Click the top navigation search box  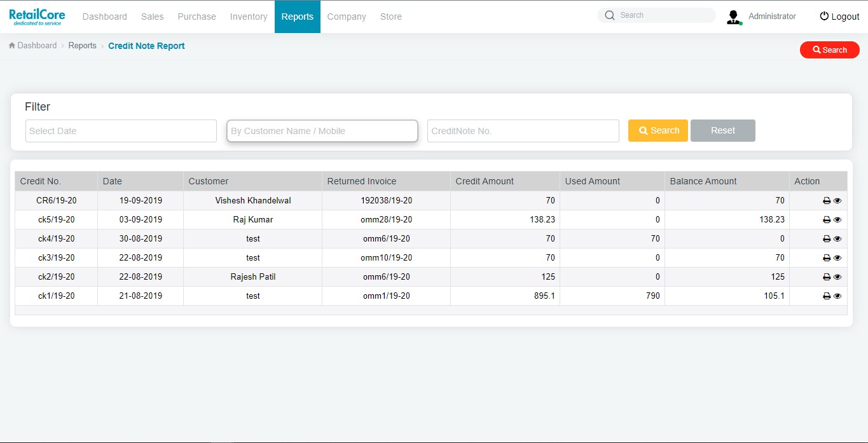pos(657,15)
